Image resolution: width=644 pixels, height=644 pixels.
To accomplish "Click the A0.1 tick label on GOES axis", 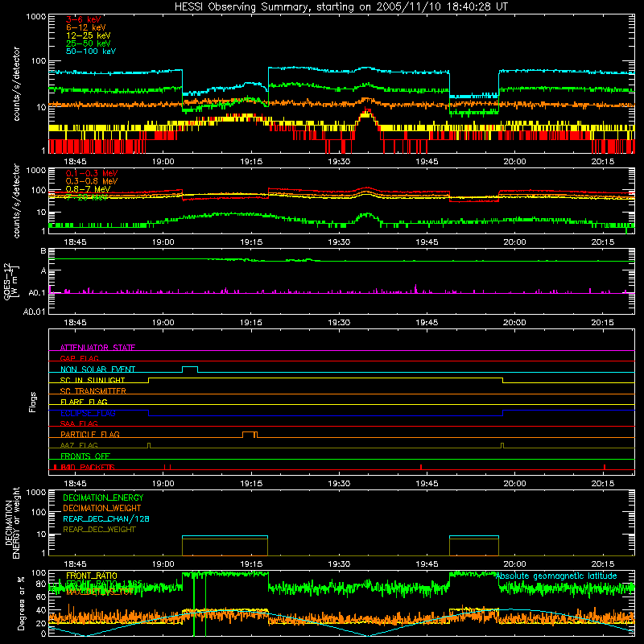I will [37, 293].
